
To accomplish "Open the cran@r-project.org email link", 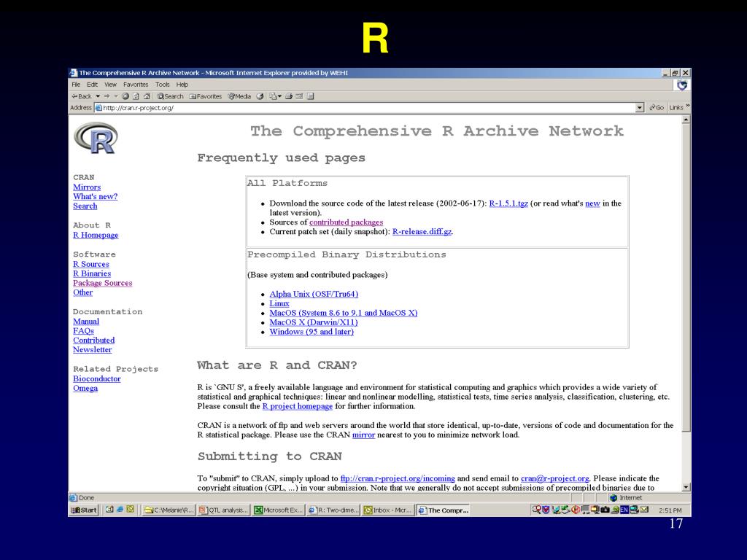I will coord(555,478).
